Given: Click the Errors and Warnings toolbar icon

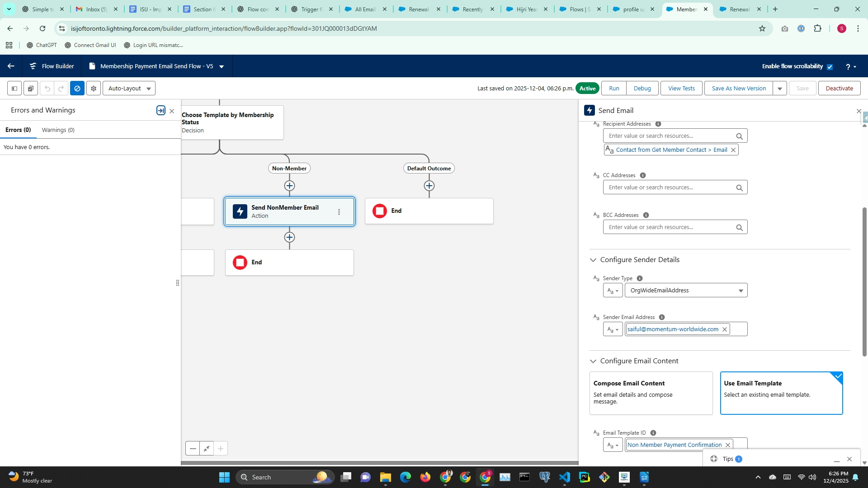Looking at the screenshot, I should click(x=77, y=89).
